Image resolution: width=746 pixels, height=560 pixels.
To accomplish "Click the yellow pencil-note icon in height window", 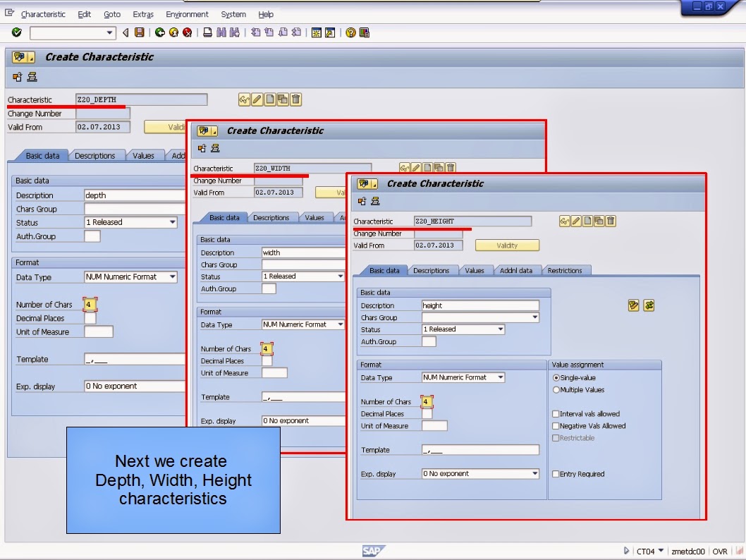I will [x=633, y=305].
